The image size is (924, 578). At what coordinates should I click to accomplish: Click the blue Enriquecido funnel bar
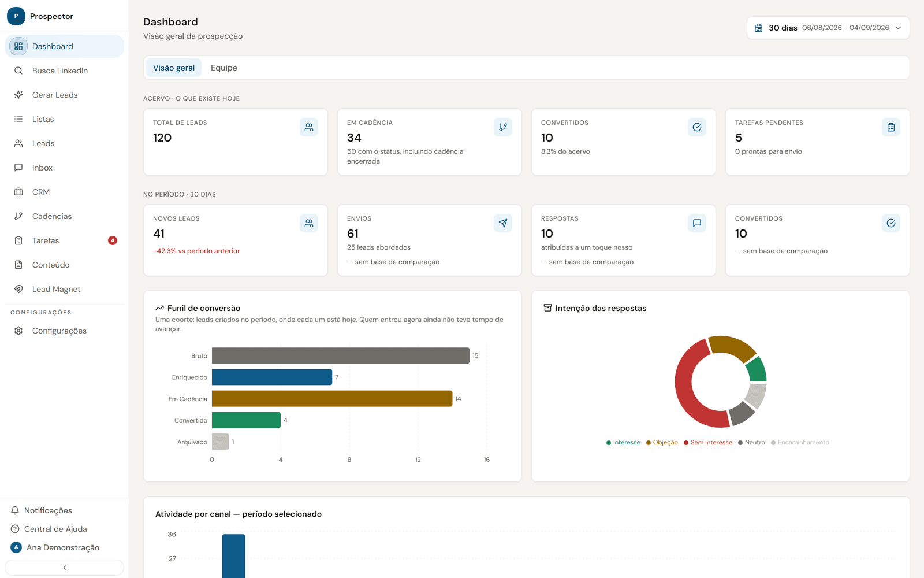[272, 377]
